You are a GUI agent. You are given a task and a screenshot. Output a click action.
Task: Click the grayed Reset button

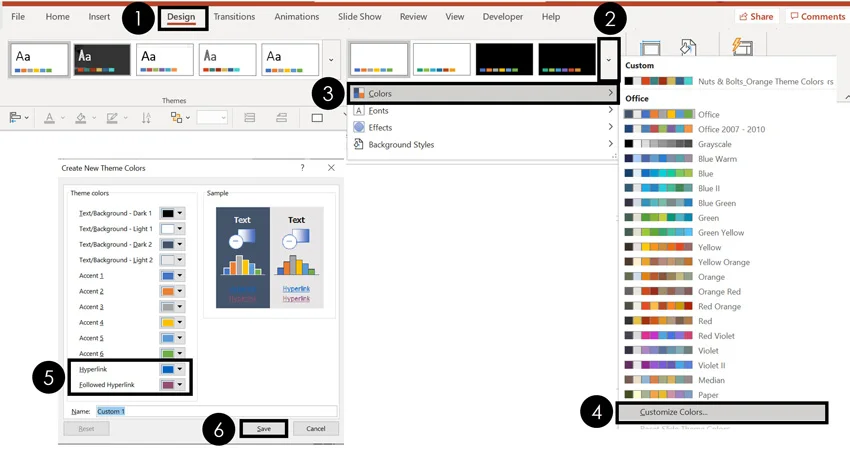pyautogui.click(x=86, y=429)
